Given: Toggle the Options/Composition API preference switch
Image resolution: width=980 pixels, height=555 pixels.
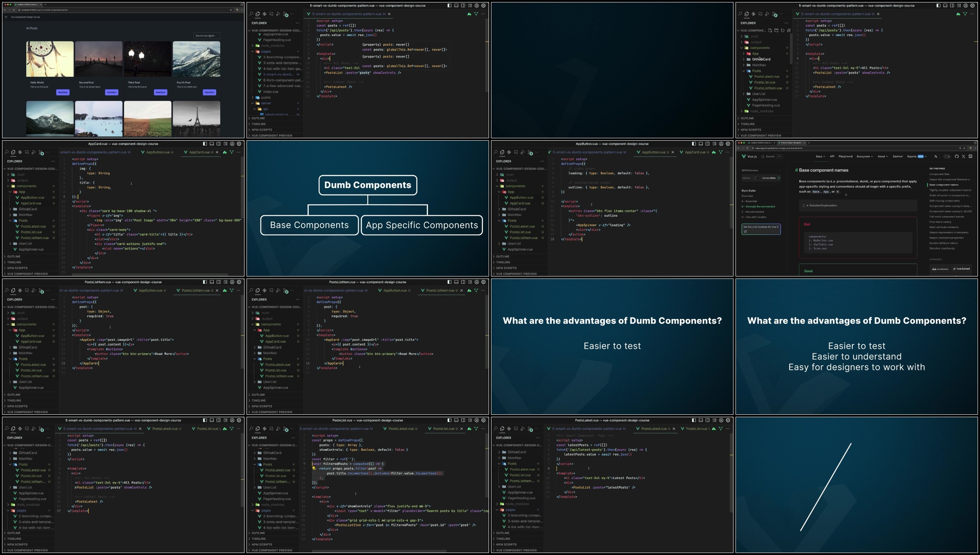Looking at the screenshot, I should pyautogui.click(x=757, y=178).
